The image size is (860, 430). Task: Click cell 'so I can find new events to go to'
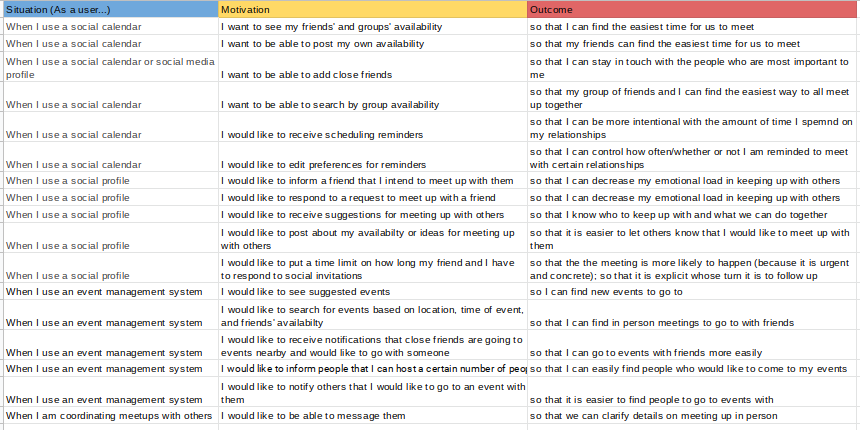point(693,291)
